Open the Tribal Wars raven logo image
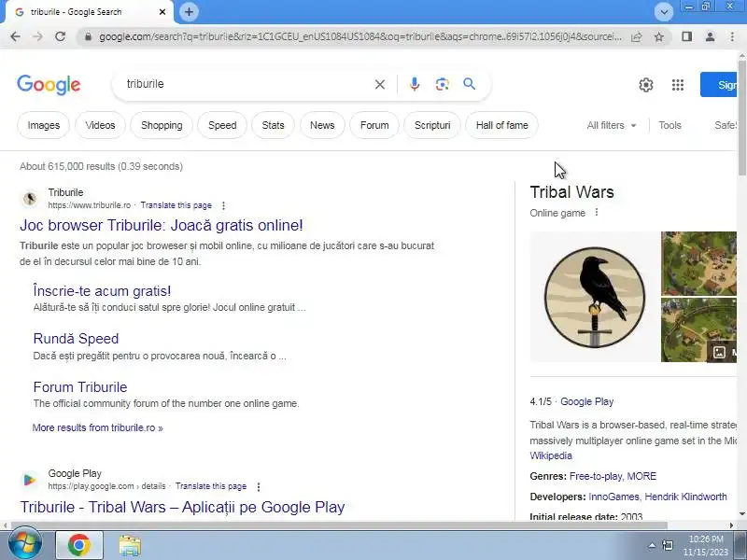The height and width of the screenshot is (560, 747). point(595,297)
